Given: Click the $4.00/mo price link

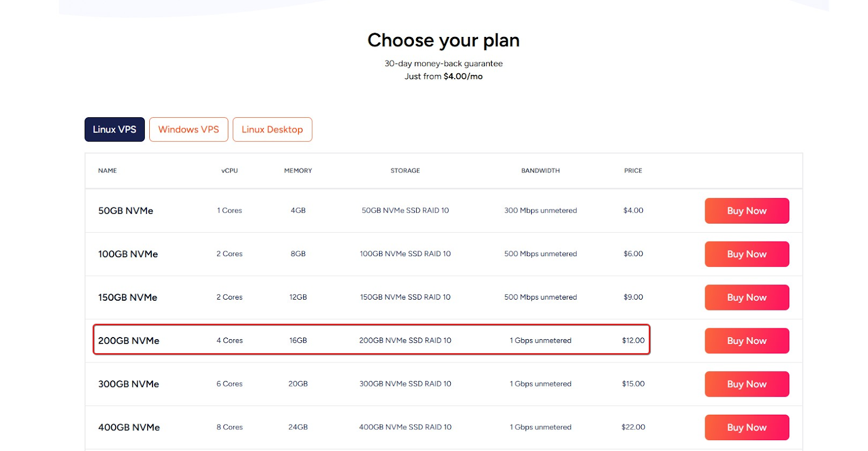Looking at the screenshot, I should (x=461, y=76).
